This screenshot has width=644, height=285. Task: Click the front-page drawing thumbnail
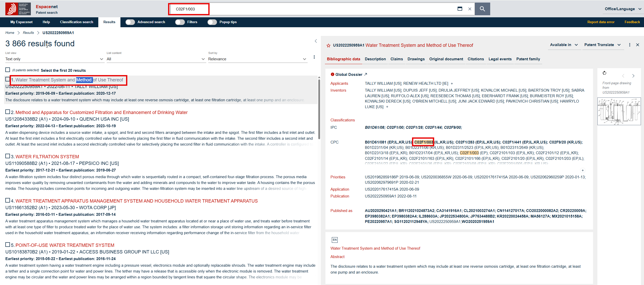(619, 111)
